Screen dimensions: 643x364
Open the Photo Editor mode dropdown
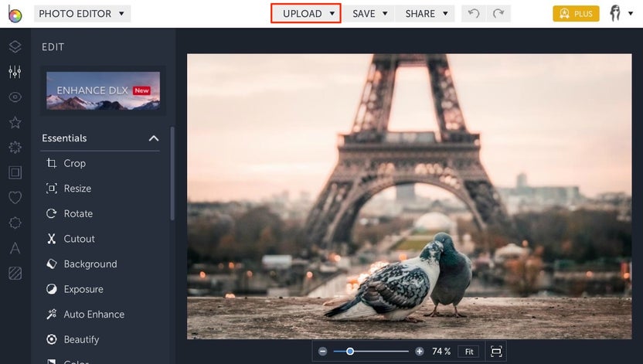pyautogui.click(x=82, y=14)
